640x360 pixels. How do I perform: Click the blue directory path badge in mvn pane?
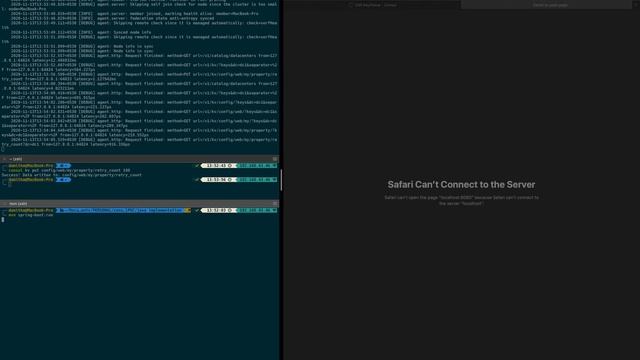(119, 210)
